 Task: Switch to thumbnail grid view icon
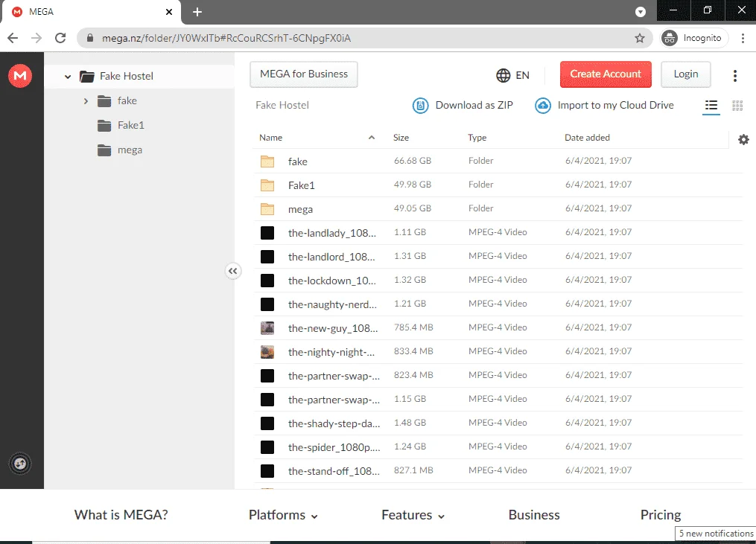click(737, 106)
